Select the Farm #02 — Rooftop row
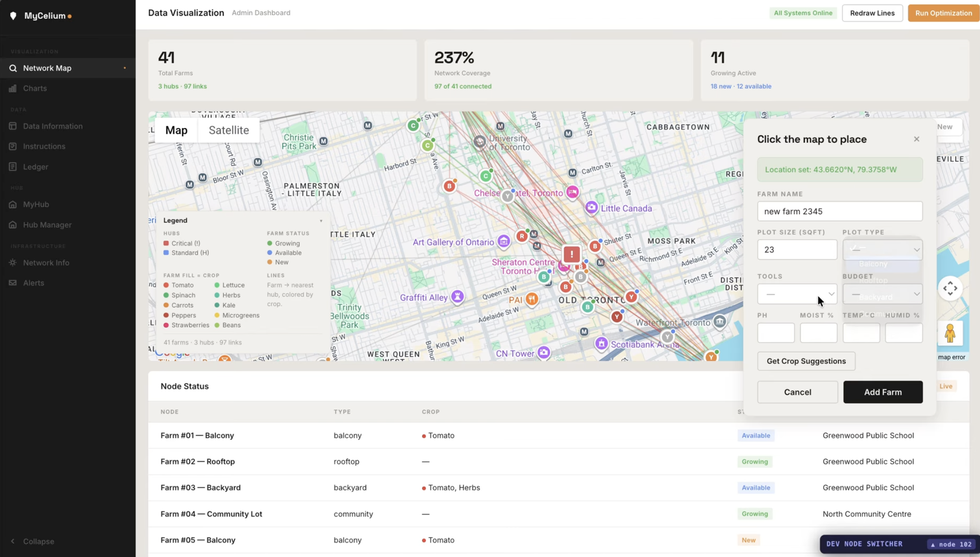The height and width of the screenshot is (557, 980). (558, 462)
